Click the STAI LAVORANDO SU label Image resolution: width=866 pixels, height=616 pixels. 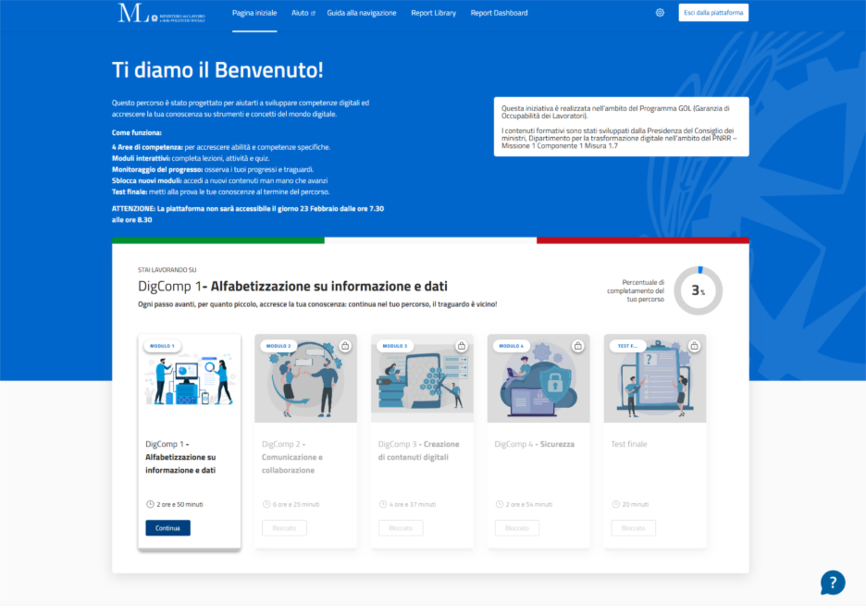click(x=167, y=270)
